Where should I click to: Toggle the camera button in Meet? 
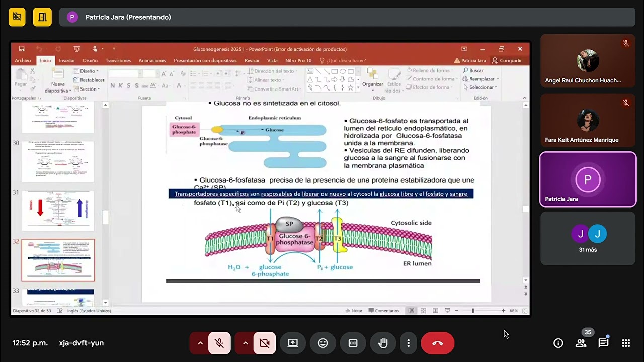coord(264,343)
